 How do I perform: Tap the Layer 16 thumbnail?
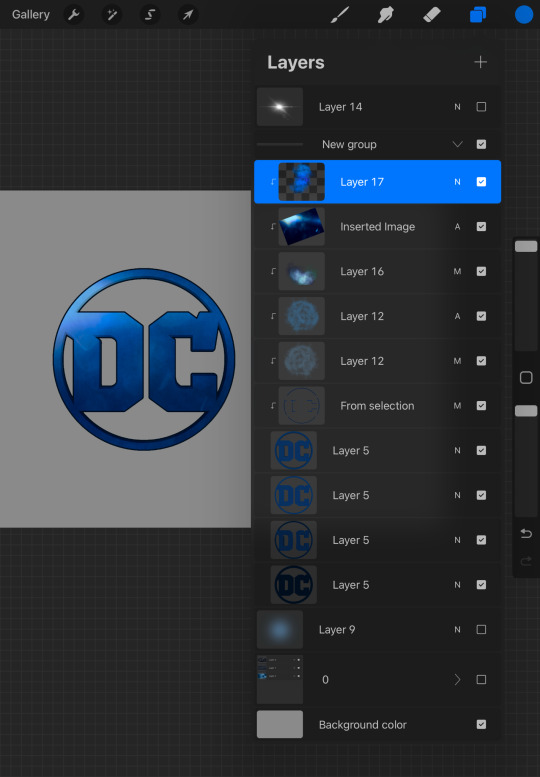pyautogui.click(x=302, y=271)
